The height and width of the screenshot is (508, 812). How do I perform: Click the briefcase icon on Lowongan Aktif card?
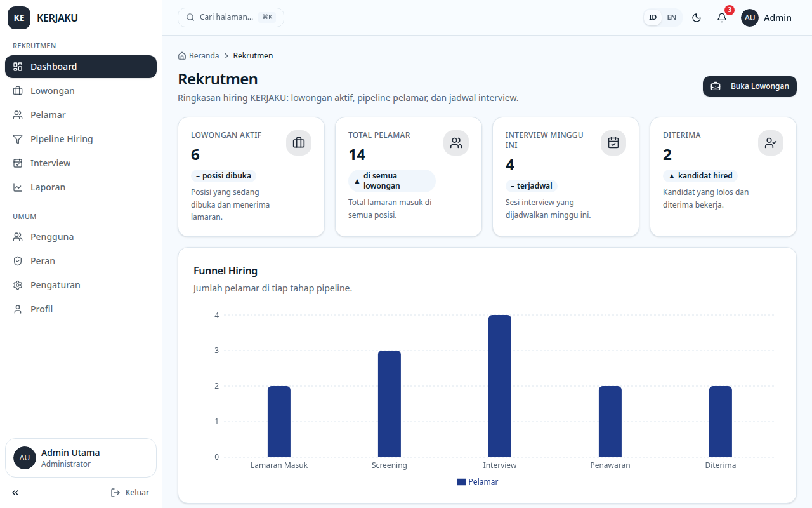coord(299,143)
